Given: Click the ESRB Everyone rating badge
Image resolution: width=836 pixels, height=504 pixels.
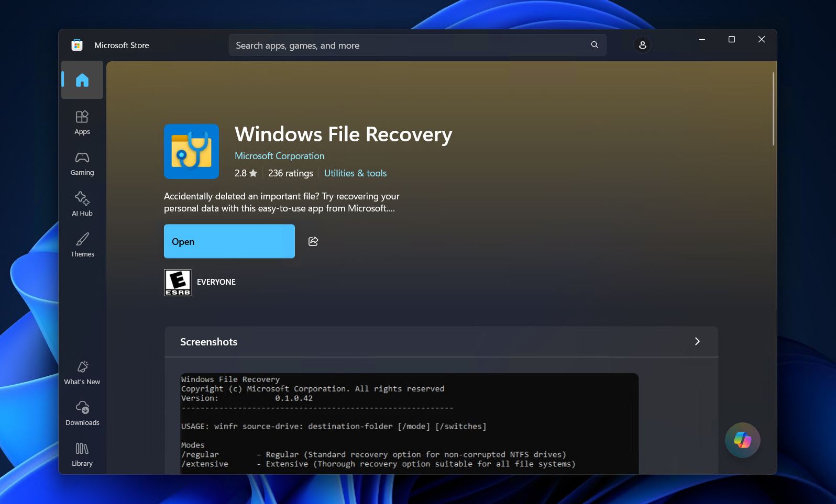Looking at the screenshot, I should [x=178, y=283].
